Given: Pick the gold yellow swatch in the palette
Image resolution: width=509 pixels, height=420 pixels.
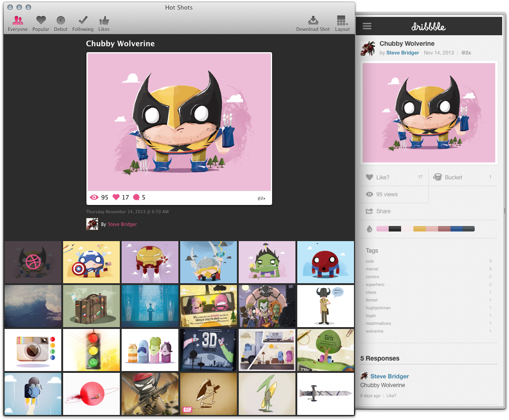Looking at the screenshot, I should (x=419, y=229).
